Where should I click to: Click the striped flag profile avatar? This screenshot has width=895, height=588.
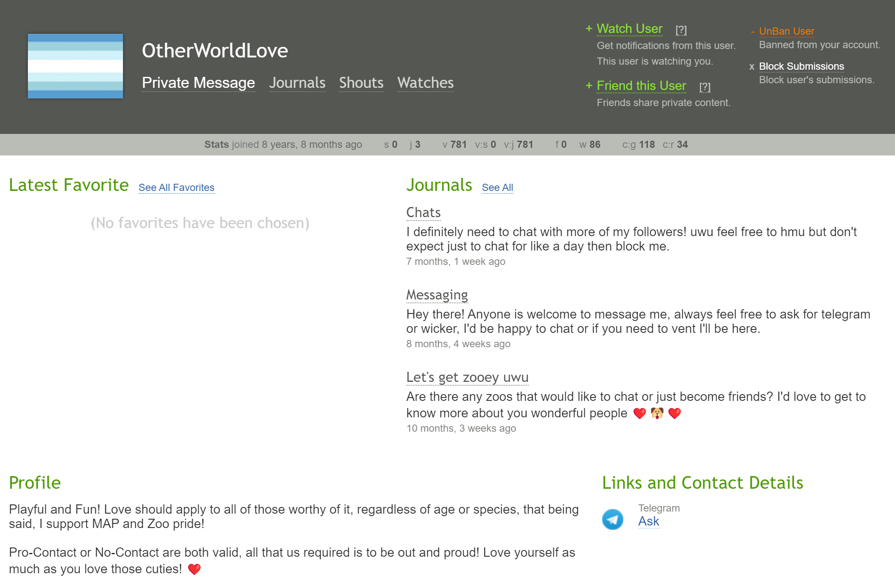(x=75, y=66)
